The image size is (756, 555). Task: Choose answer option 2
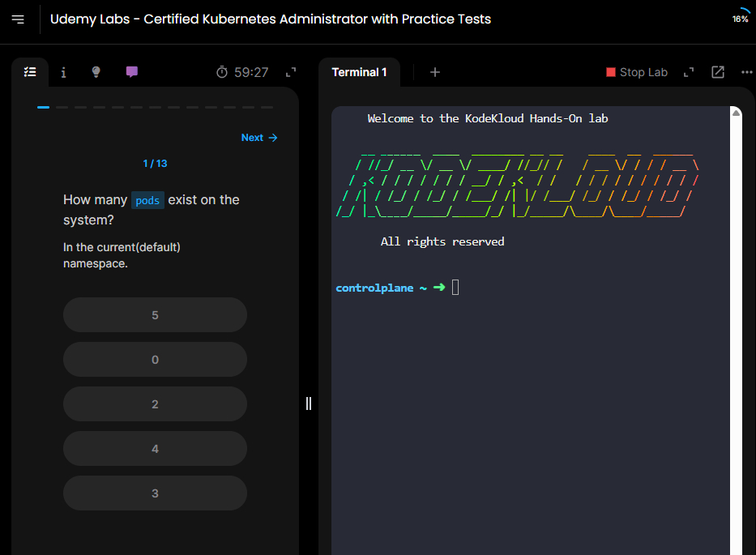pyautogui.click(x=156, y=404)
